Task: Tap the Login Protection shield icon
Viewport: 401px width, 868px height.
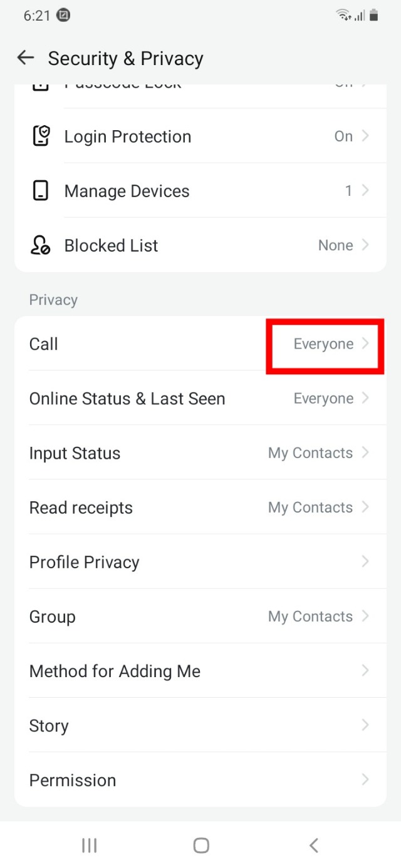Action: coord(41,136)
